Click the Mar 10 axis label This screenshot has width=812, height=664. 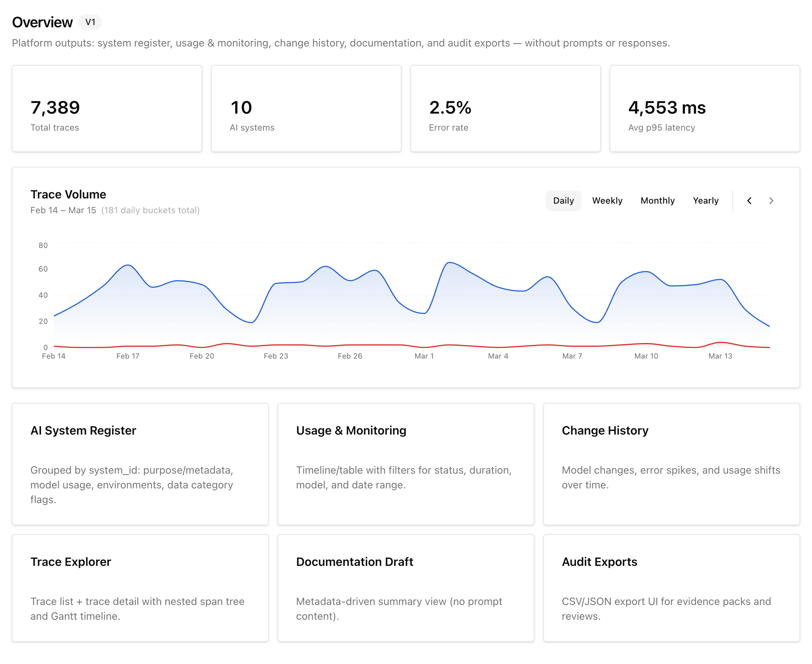click(646, 356)
